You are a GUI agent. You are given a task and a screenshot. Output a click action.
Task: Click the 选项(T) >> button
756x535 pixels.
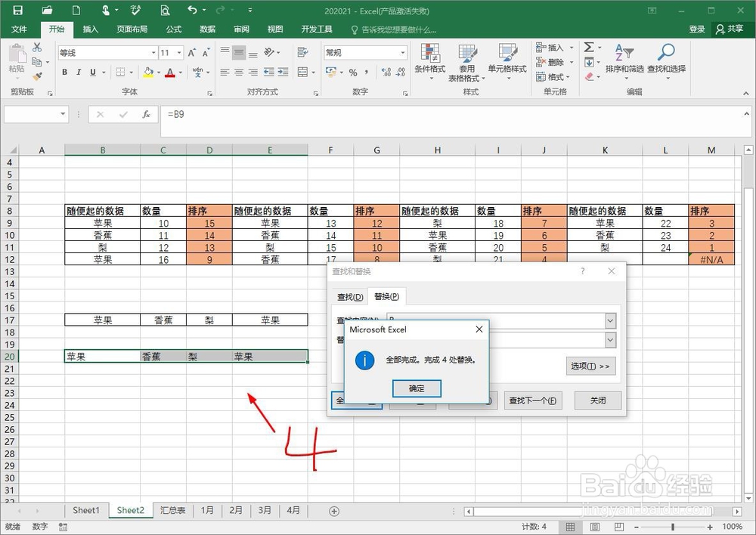click(590, 366)
